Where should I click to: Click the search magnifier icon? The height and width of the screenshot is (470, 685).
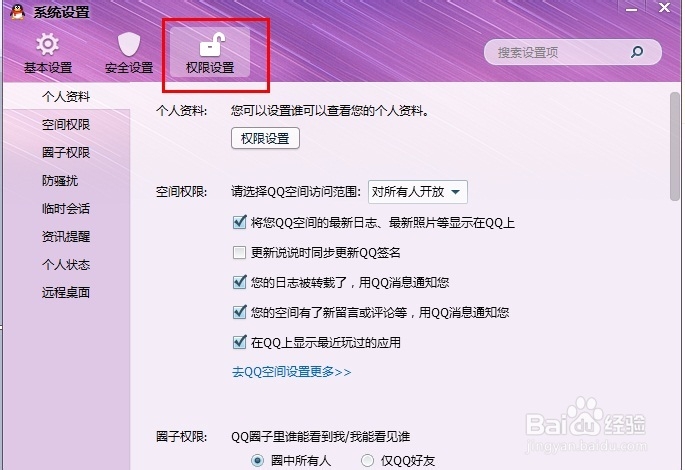pos(637,52)
